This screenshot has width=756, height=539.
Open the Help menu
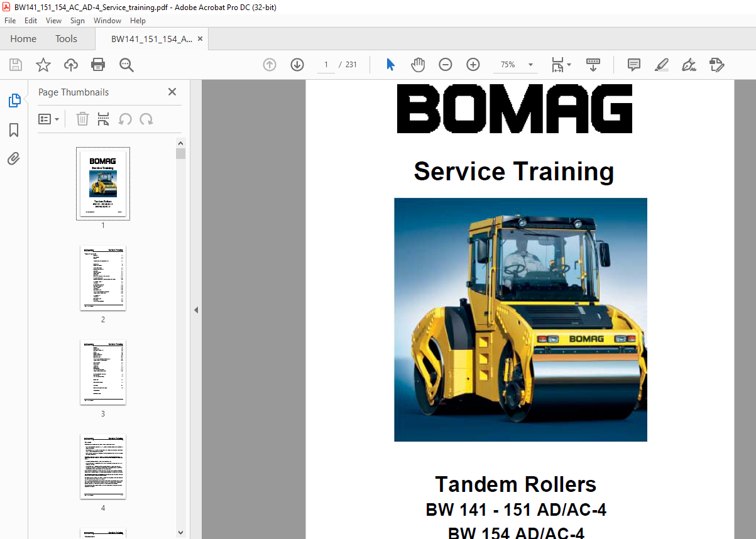tap(138, 21)
